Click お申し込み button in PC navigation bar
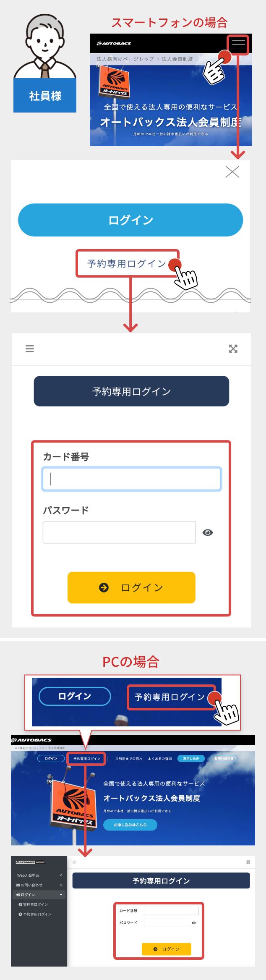Screen dimensions: 266x980 (191, 758)
